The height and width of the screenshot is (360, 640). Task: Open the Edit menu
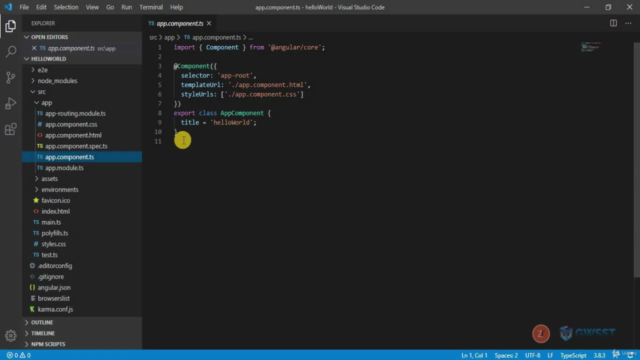point(41,7)
